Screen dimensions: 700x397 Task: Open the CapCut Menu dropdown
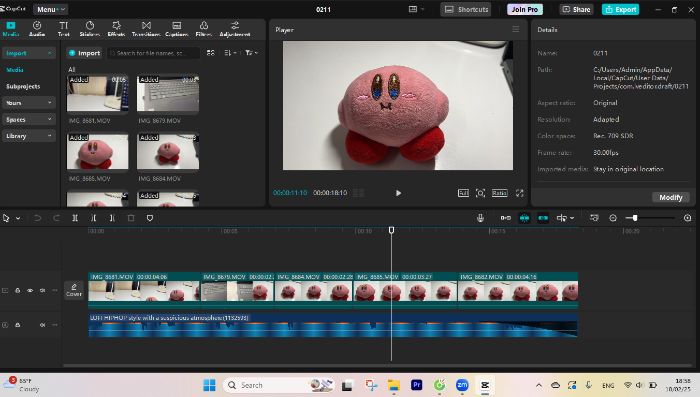50,9
